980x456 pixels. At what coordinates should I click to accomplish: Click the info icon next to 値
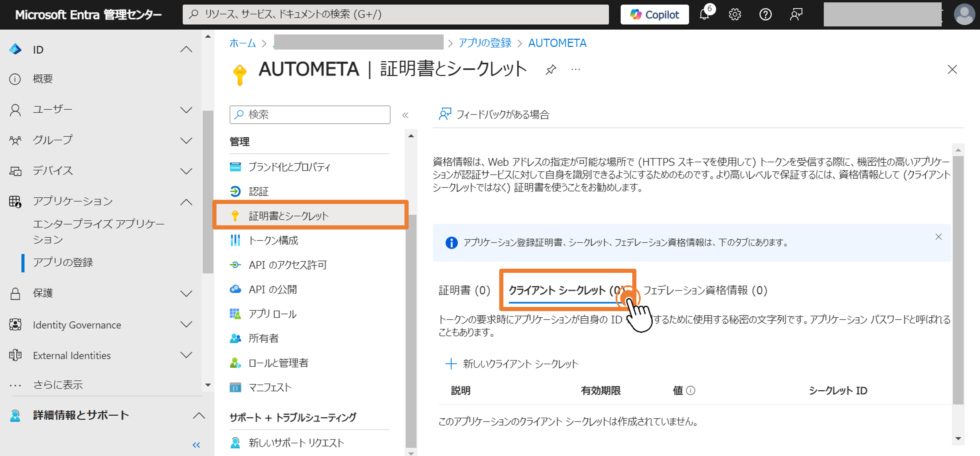690,391
